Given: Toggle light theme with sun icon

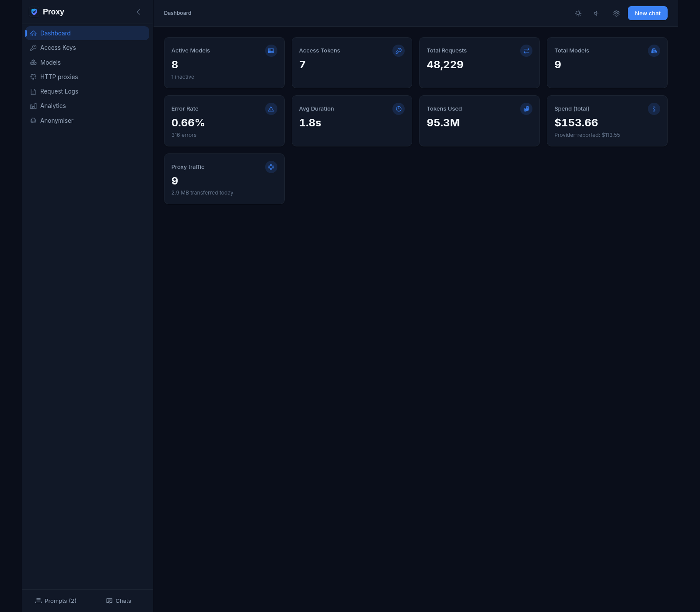Looking at the screenshot, I should tap(578, 13).
